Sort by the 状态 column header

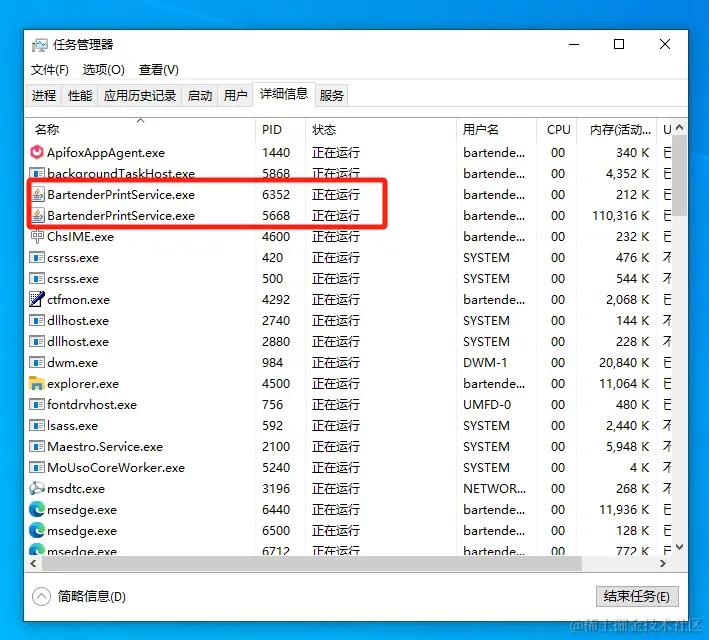(x=381, y=129)
